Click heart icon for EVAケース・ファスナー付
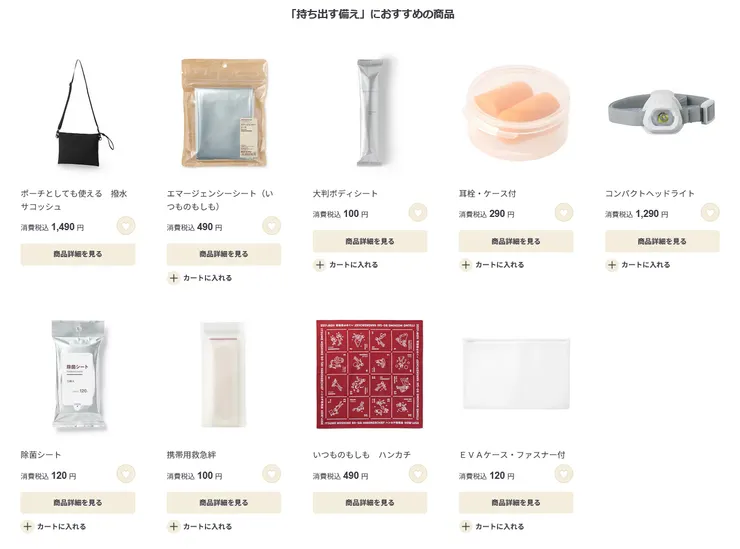 click(x=563, y=473)
